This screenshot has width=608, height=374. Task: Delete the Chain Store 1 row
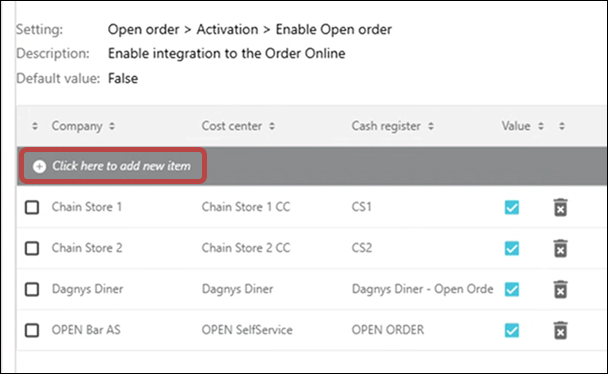pos(560,207)
